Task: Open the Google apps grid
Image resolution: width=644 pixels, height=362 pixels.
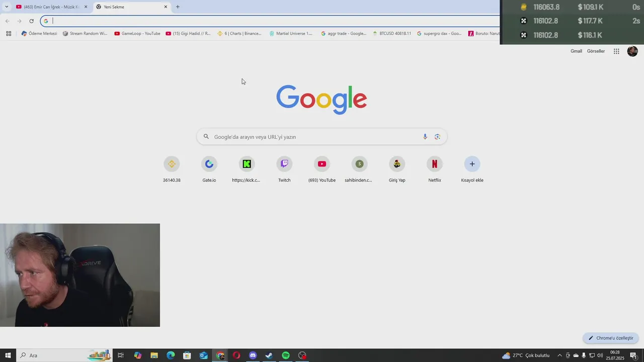Action: pyautogui.click(x=616, y=51)
